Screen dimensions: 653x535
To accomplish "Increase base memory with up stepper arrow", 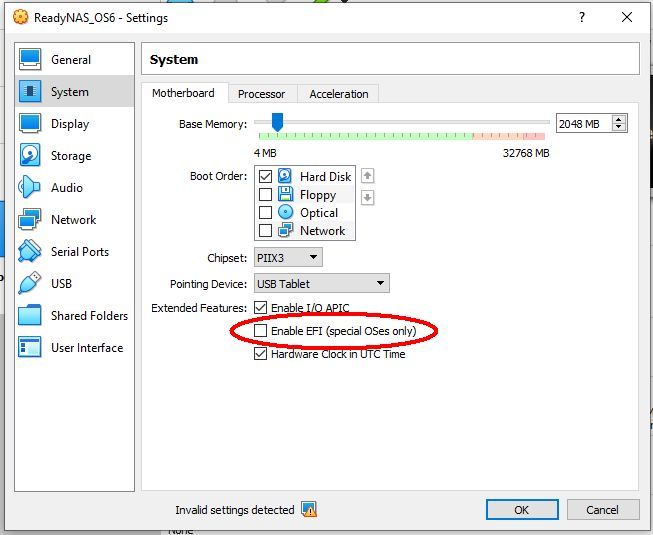I will [x=619, y=119].
